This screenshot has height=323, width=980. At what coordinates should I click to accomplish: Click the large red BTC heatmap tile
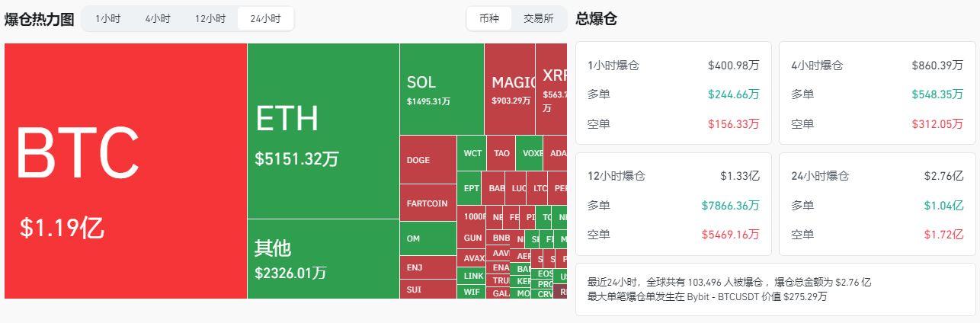[126, 171]
